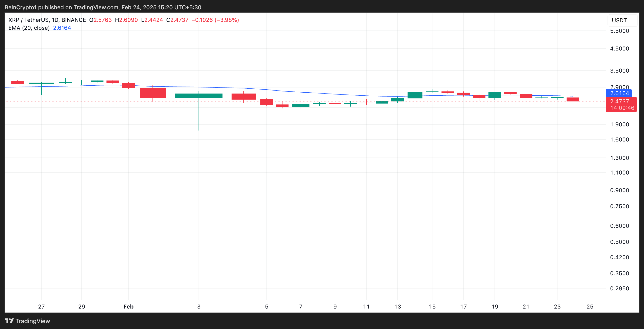
Task: Click the green candle on Feb 14
Action: point(415,95)
